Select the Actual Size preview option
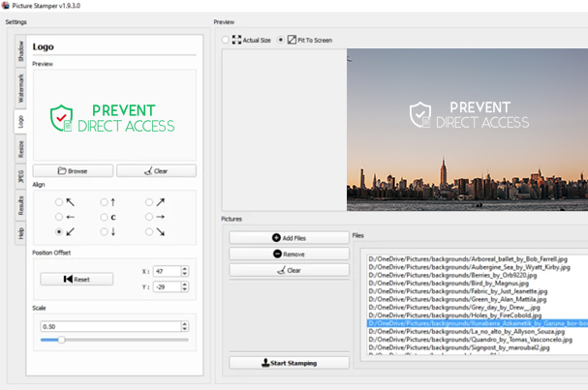 [227, 41]
